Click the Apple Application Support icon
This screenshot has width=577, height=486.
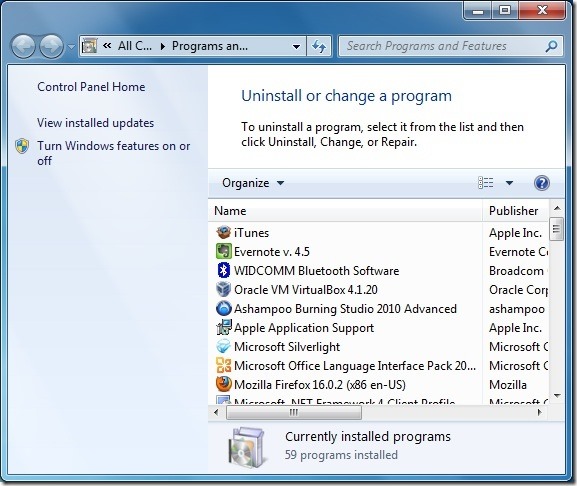pyautogui.click(x=223, y=327)
